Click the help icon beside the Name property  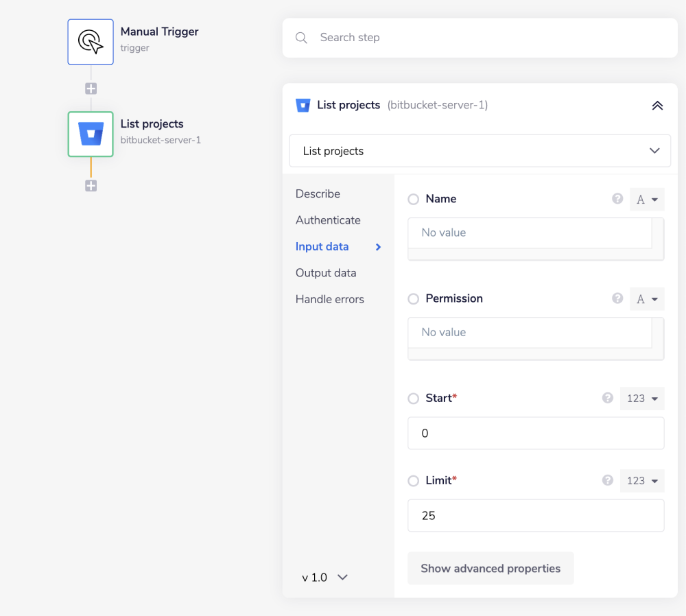617,199
